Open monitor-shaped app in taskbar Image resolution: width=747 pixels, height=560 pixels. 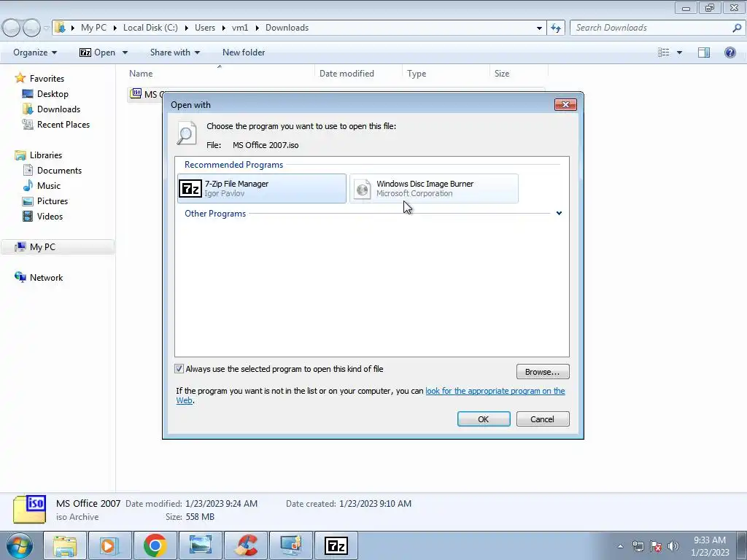[x=291, y=545]
